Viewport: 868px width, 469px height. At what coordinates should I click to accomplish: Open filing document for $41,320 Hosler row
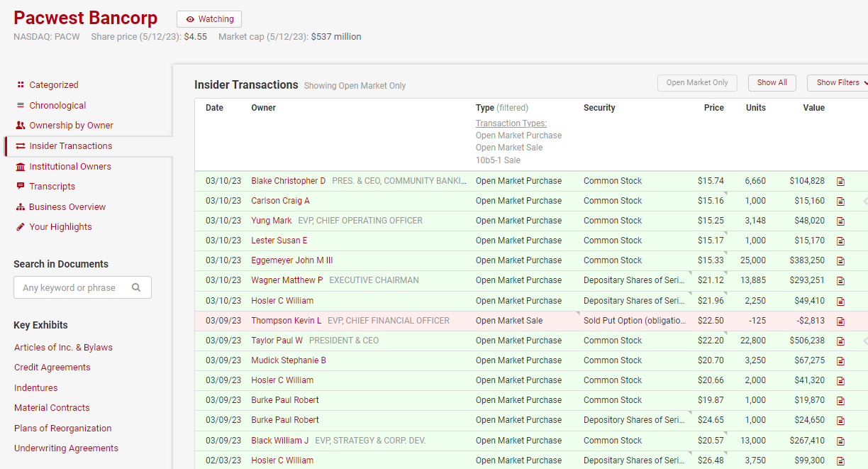(x=840, y=380)
